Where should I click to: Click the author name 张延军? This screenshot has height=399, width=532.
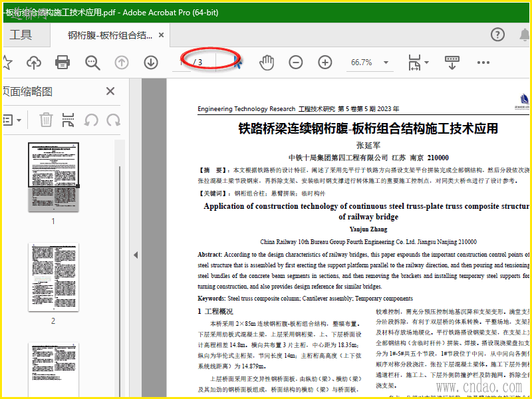click(x=368, y=146)
